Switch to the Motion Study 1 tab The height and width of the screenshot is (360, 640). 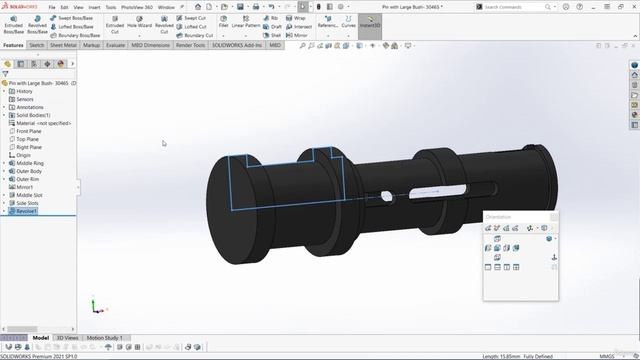coord(104,338)
